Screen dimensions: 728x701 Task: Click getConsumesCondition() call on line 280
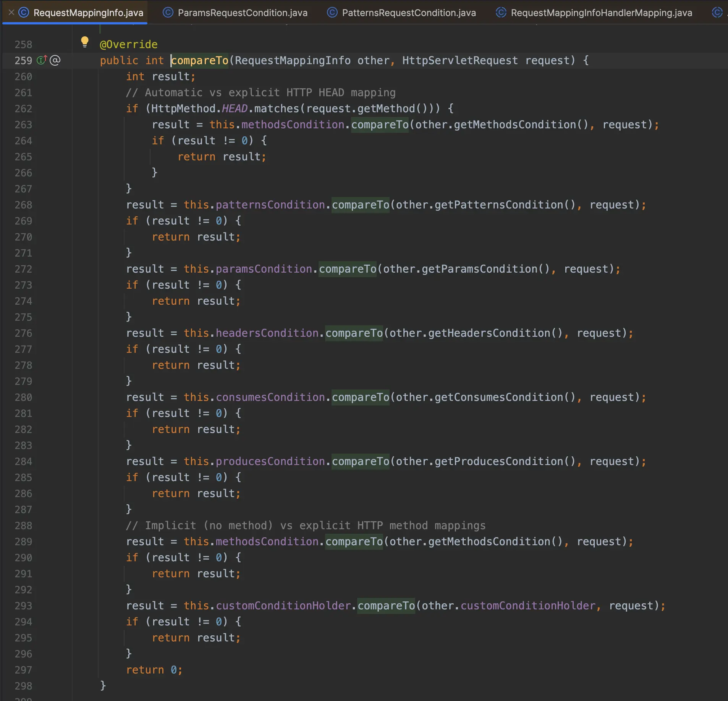pyautogui.click(x=505, y=397)
